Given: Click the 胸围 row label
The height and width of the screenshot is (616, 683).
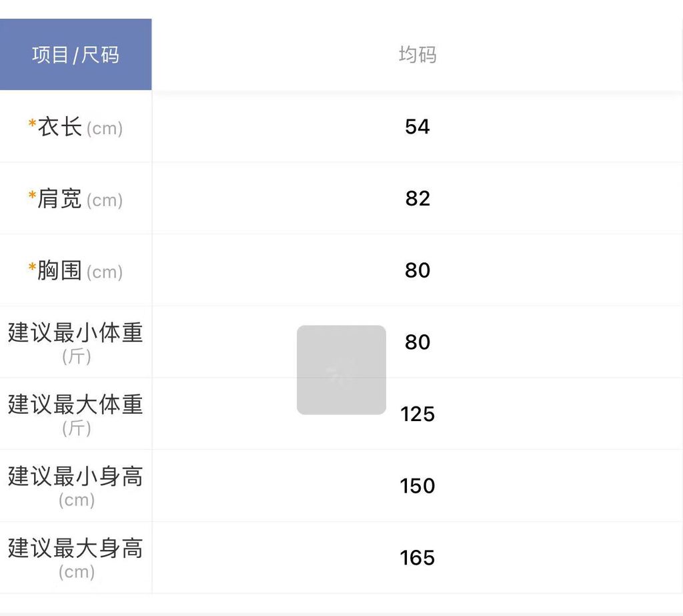Looking at the screenshot, I should tap(60, 271).
